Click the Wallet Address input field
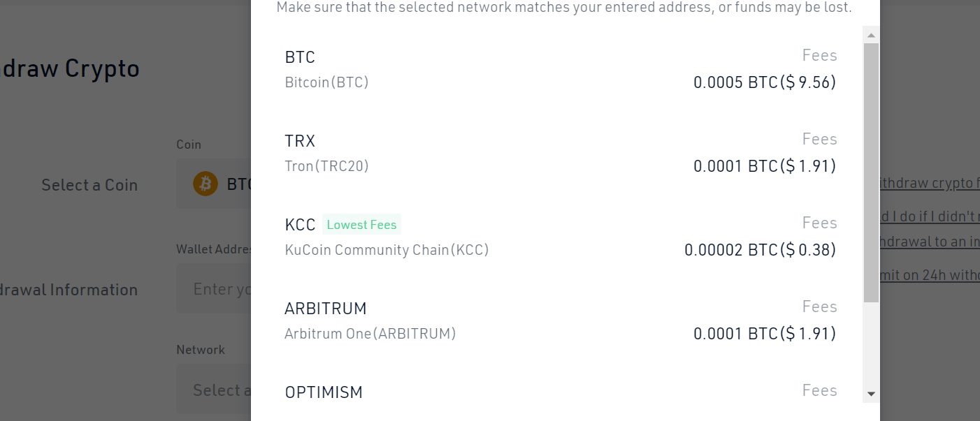This screenshot has height=421, width=980. coord(213,289)
